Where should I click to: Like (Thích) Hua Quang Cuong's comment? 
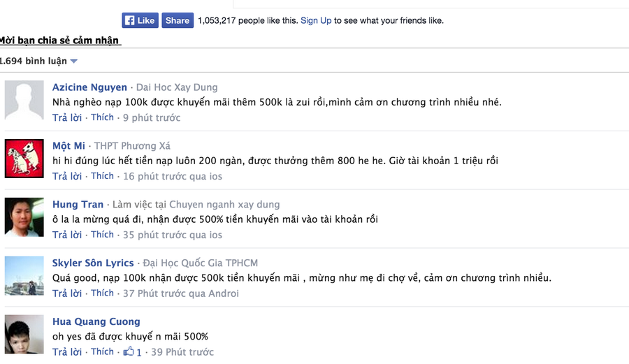point(102,352)
